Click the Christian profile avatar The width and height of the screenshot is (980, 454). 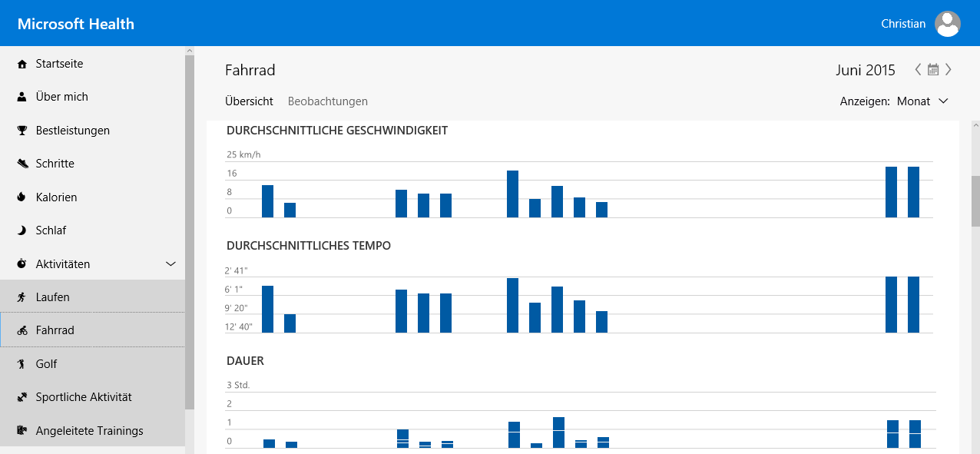947,24
